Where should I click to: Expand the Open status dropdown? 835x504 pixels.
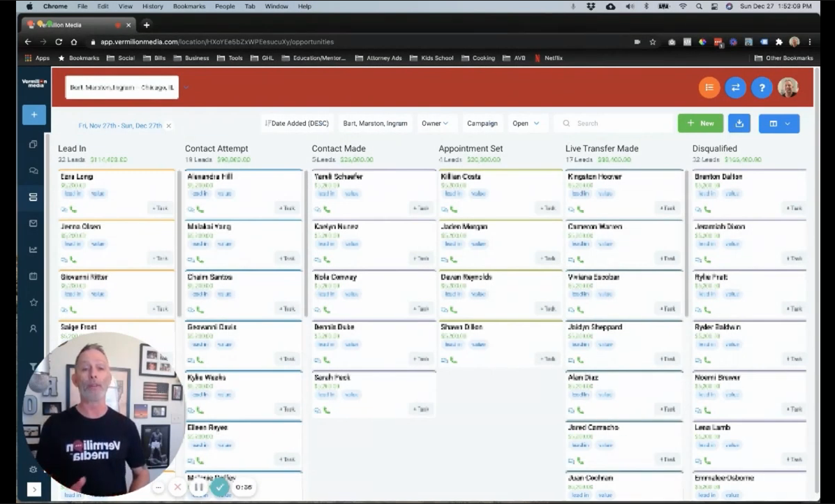[x=526, y=123]
